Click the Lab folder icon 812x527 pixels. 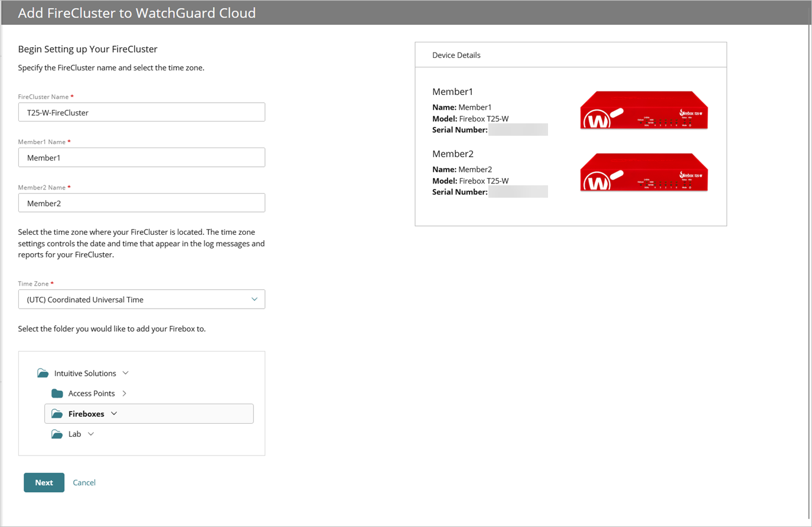(57, 434)
